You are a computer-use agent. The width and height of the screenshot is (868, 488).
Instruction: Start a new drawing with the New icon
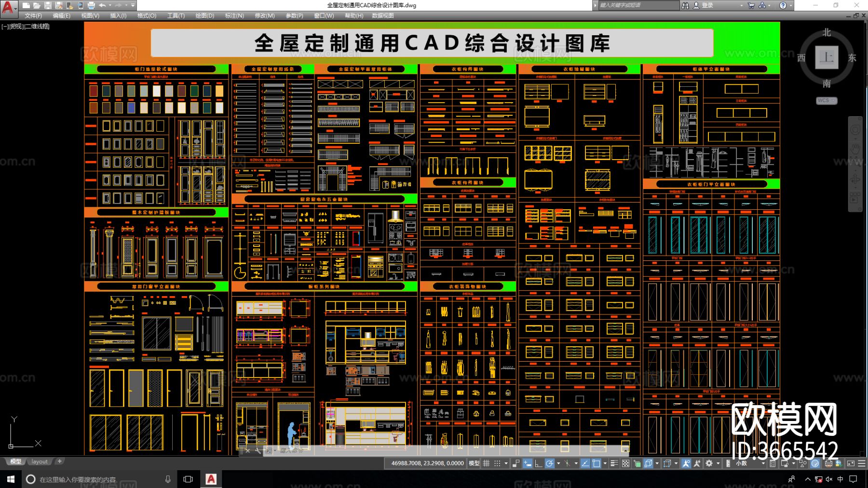coord(26,5)
